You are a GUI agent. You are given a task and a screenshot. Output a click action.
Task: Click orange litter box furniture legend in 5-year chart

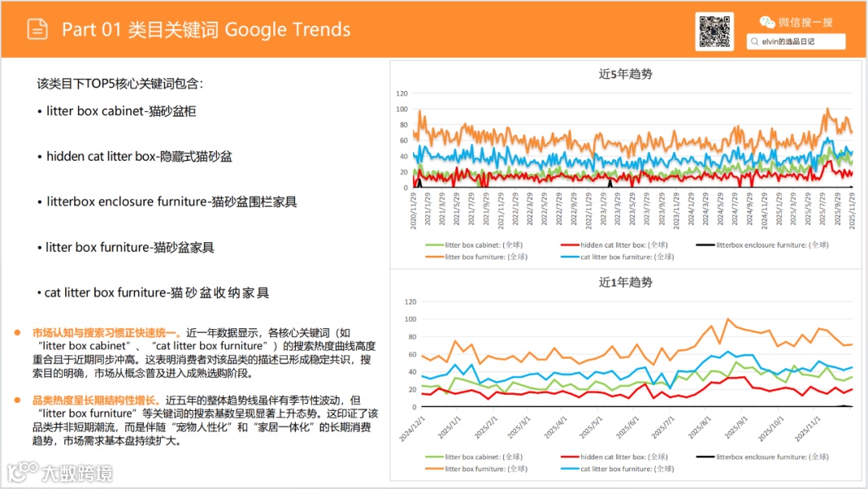476,257
